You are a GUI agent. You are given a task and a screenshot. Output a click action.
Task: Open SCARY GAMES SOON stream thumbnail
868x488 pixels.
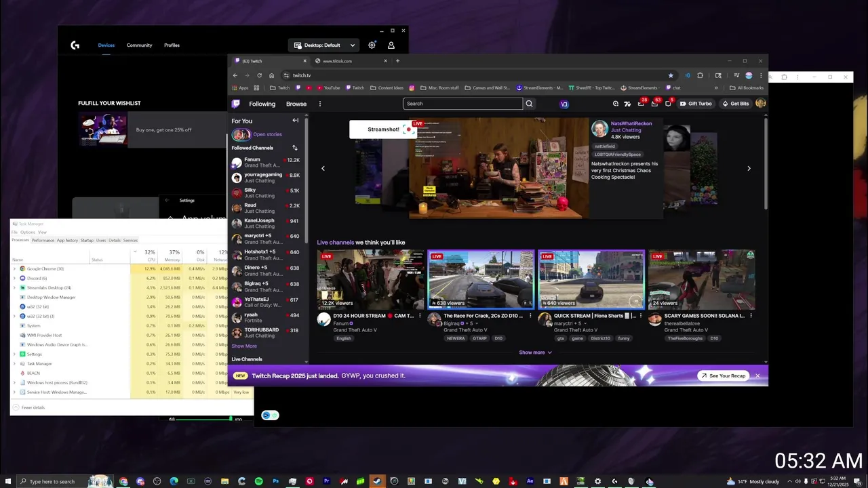click(701, 279)
